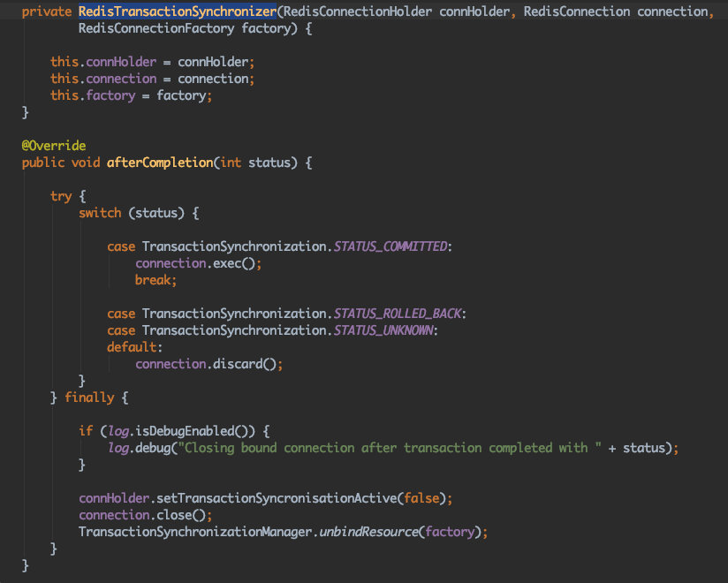Click the default case label
728x583 pixels.
132,347
